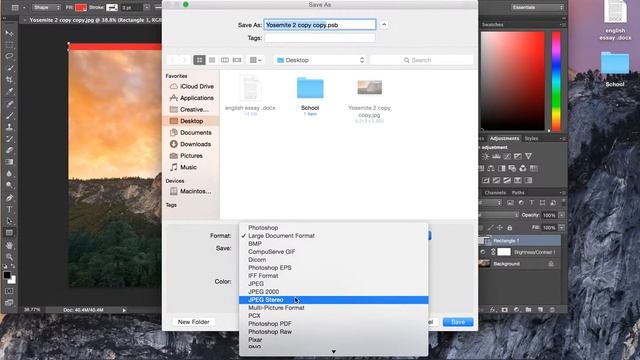Open item arrangement dropdown in Save dialog
This screenshot has height=360, width=640.
pyautogui.click(x=256, y=60)
